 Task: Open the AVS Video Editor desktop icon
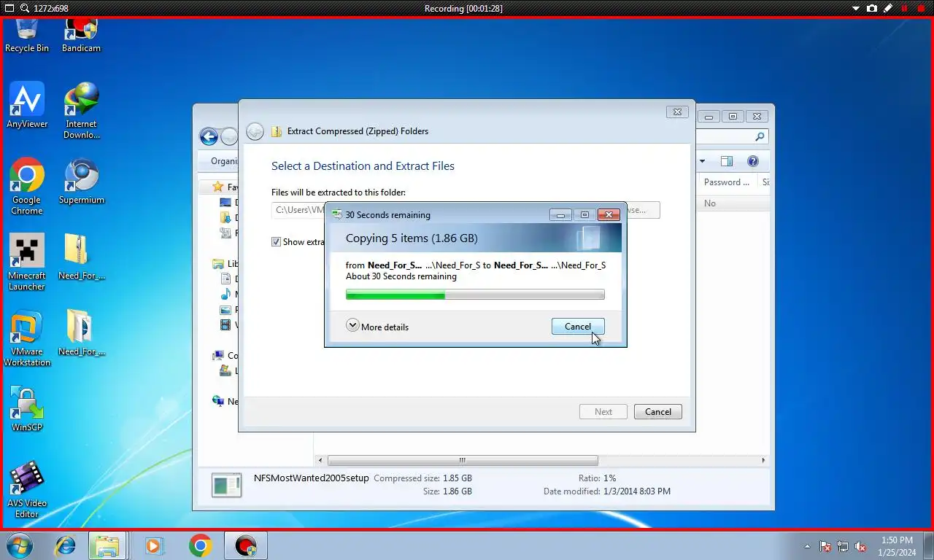click(27, 489)
